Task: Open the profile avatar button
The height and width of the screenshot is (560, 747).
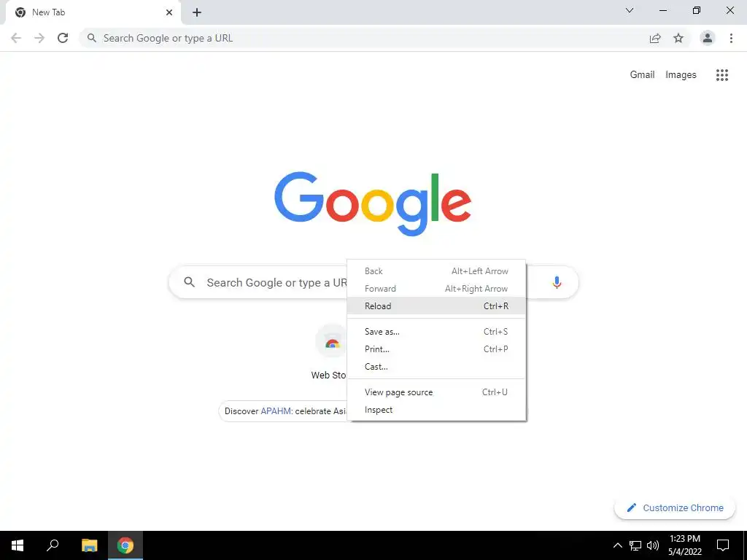Action: [x=708, y=38]
